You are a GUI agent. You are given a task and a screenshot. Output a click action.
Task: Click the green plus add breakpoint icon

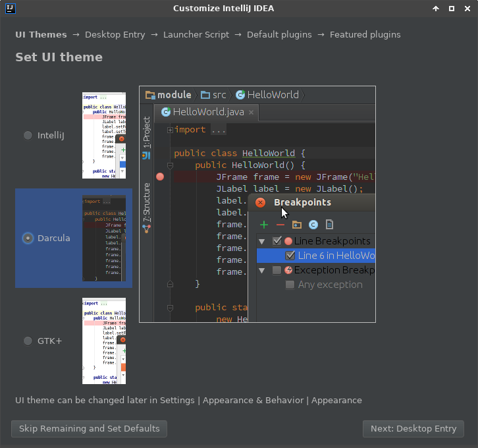tap(264, 225)
